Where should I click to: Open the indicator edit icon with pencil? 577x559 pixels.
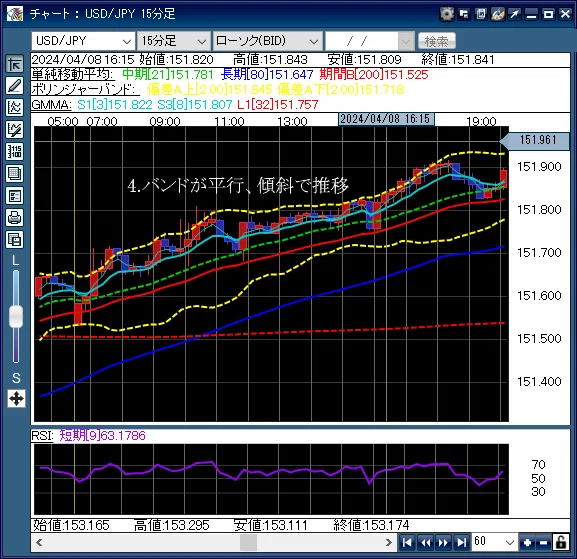[x=15, y=130]
